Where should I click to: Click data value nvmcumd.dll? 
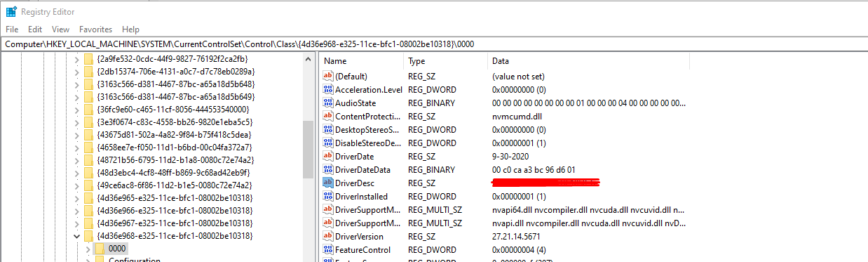tap(517, 116)
